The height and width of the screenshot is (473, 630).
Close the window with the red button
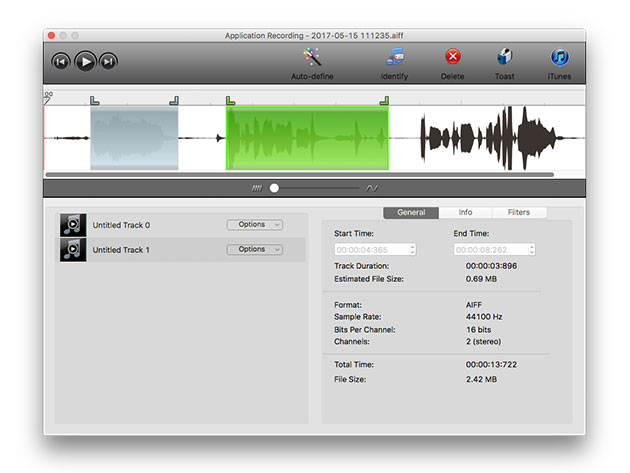(x=51, y=35)
